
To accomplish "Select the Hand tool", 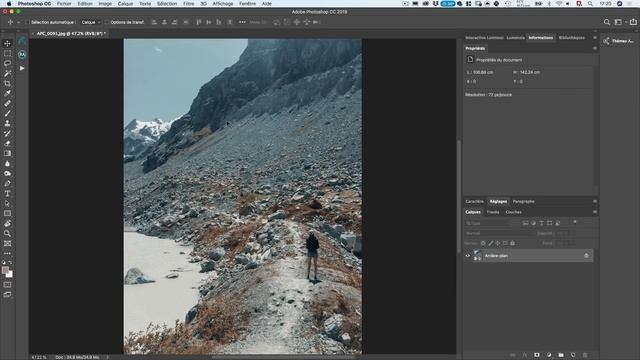I will [7, 223].
